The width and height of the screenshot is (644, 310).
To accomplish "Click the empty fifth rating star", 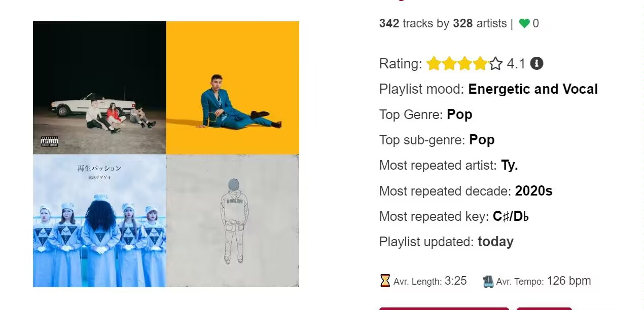I will pos(495,64).
